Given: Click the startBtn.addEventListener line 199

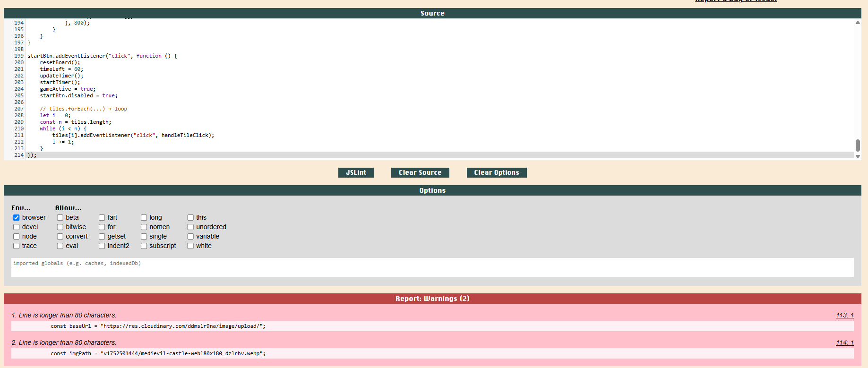Looking at the screenshot, I should pos(102,56).
